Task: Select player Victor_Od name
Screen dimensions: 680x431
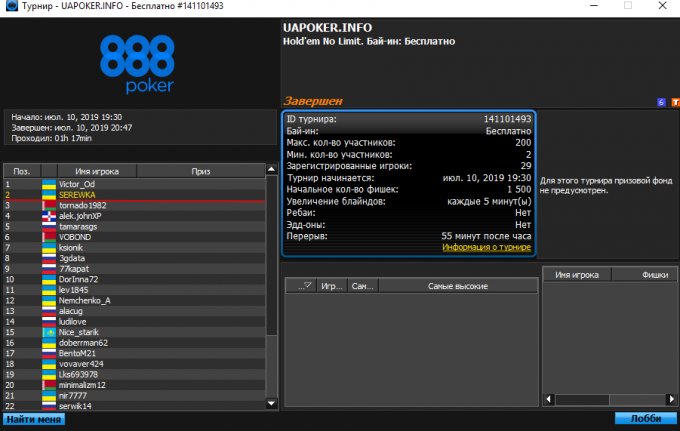Action: [x=77, y=184]
